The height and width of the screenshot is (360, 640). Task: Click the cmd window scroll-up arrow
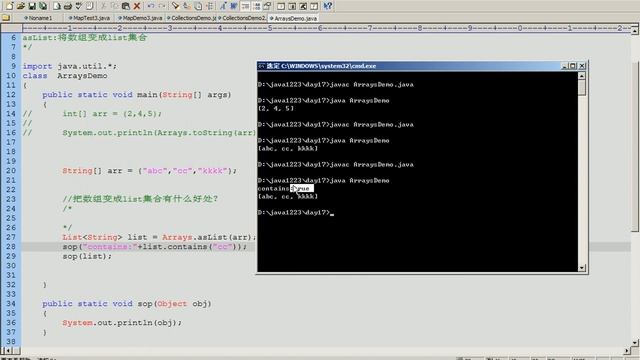coord(582,76)
